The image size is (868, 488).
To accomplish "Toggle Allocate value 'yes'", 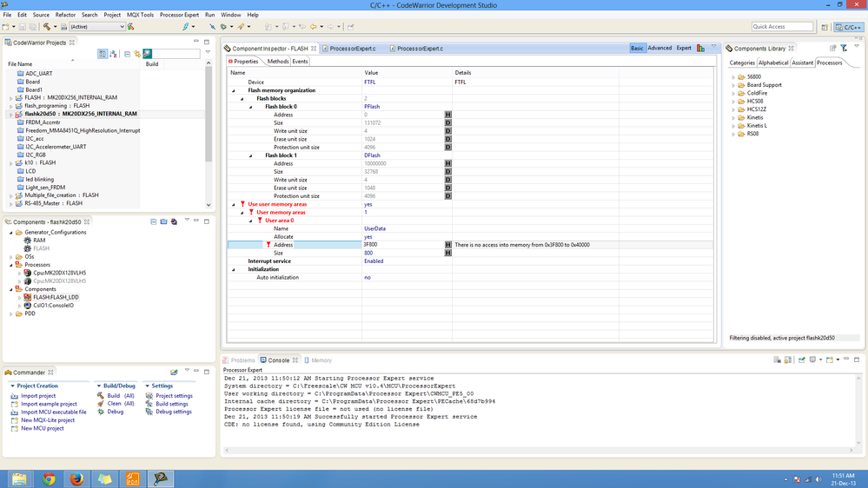I will (x=368, y=237).
